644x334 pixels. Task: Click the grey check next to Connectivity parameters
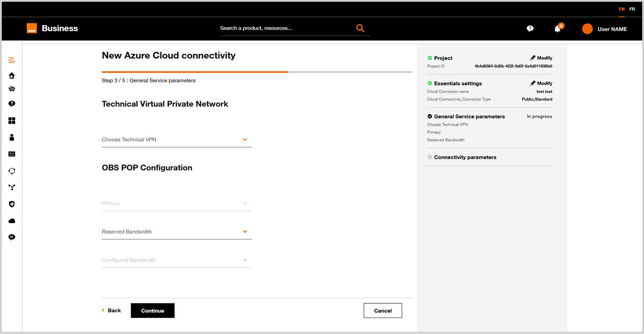(430, 157)
